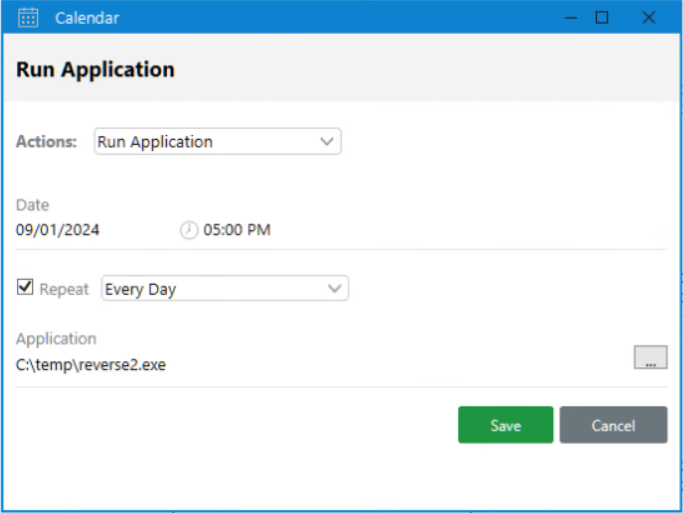Cancel the Run Application dialog
683x513 pixels.
(613, 425)
